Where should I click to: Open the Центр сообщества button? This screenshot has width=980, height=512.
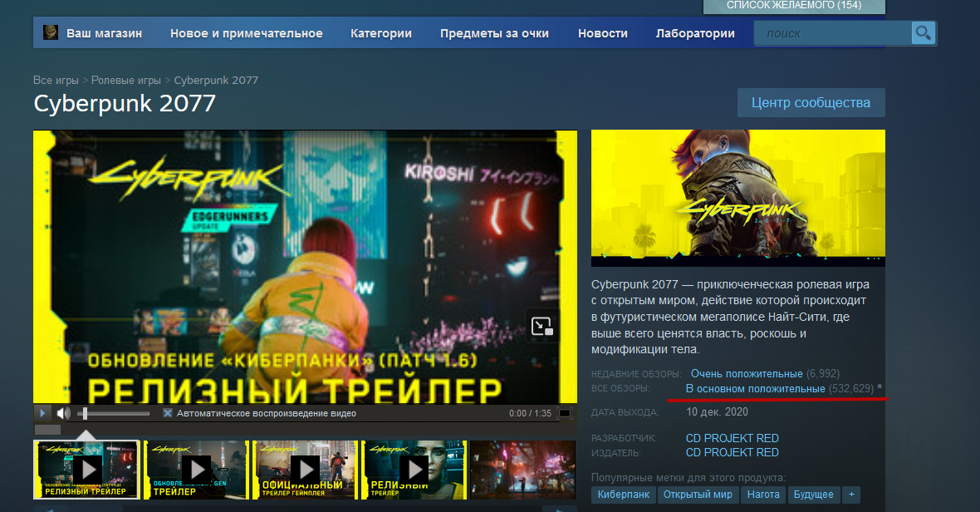[811, 102]
